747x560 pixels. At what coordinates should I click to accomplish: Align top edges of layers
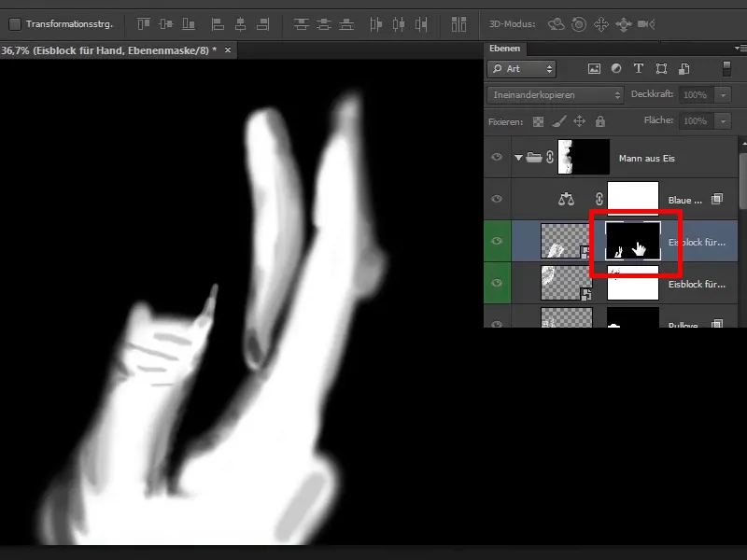pyautogui.click(x=144, y=24)
